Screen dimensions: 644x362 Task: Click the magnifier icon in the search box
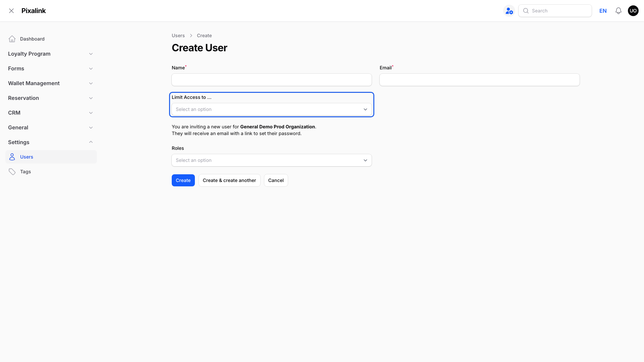pyautogui.click(x=526, y=11)
